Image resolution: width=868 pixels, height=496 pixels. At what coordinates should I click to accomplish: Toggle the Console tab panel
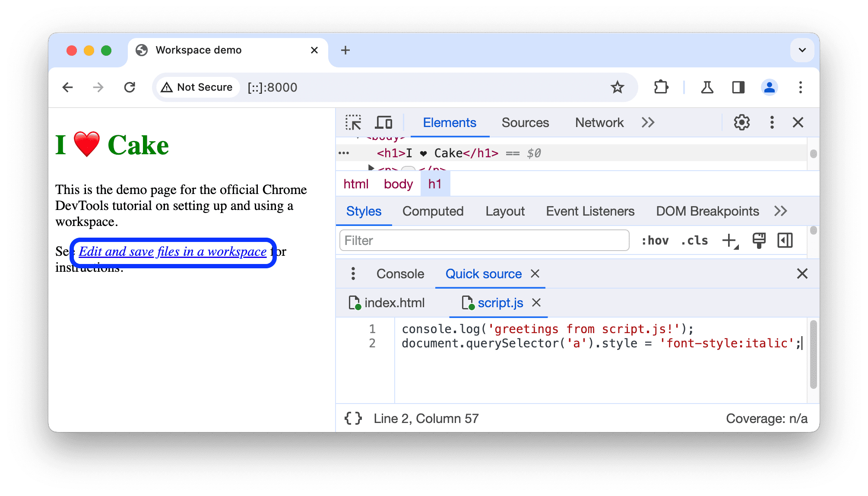pos(400,273)
